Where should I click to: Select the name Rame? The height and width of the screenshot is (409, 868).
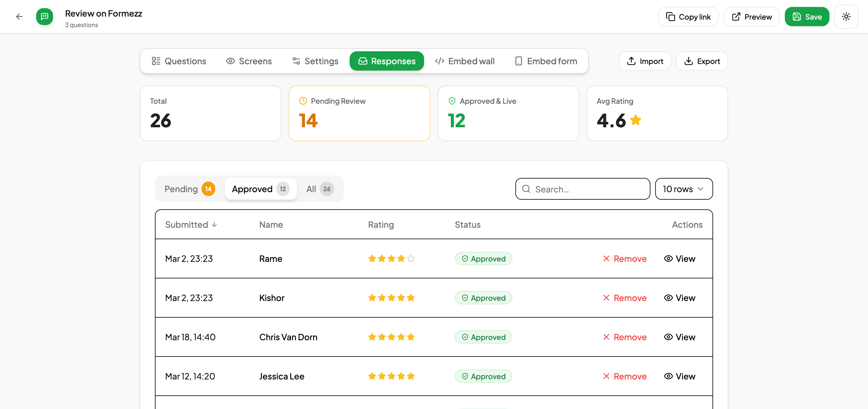(271, 258)
